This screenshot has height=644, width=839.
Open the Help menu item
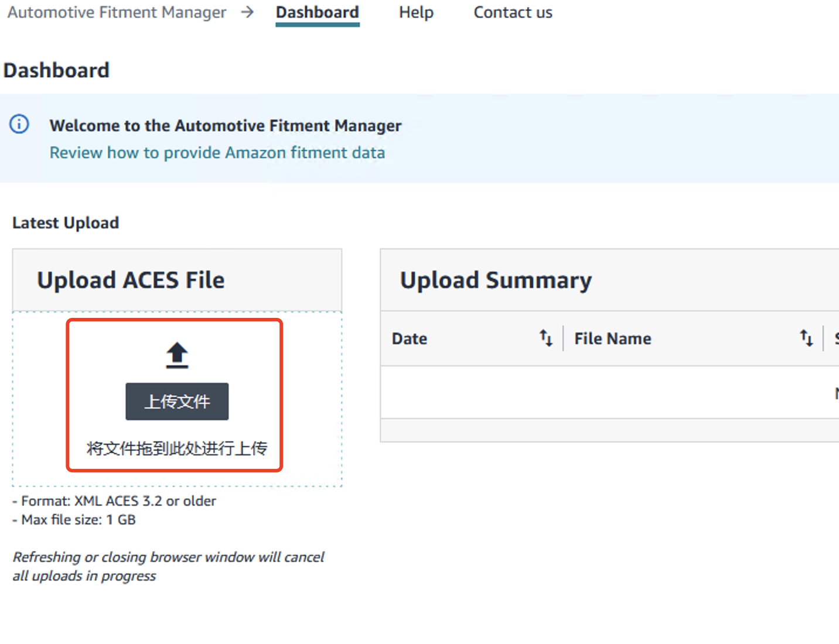(416, 13)
